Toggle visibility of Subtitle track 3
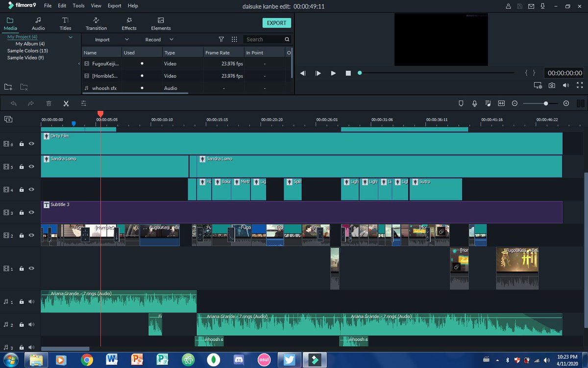 pyautogui.click(x=31, y=212)
